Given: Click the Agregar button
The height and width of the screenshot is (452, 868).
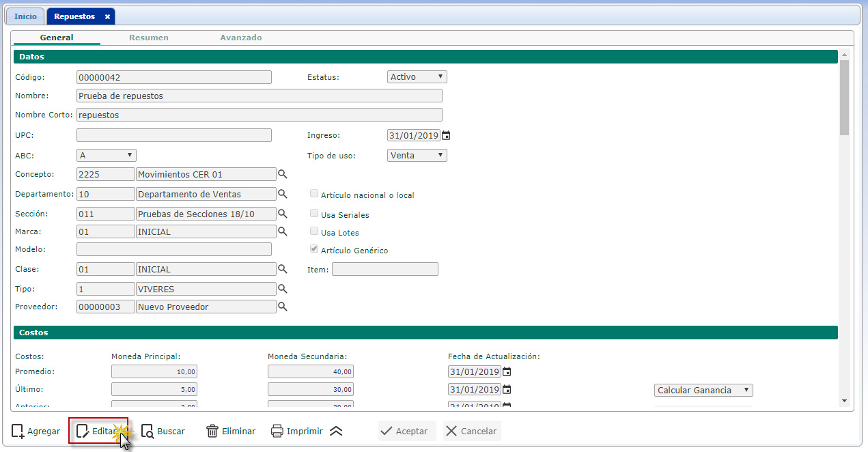Looking at the screenshot, I should 36,431.
